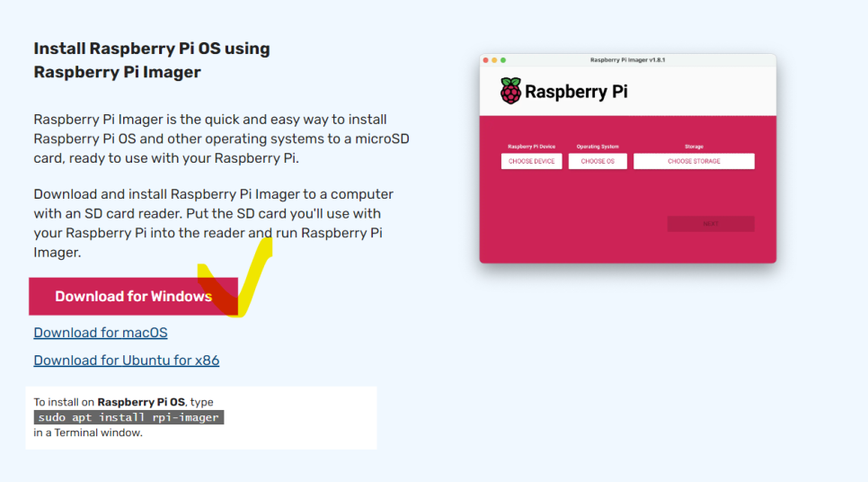Click CHOOSE STORAGE in the Imager window
The image size is (868, 482).
694,161
